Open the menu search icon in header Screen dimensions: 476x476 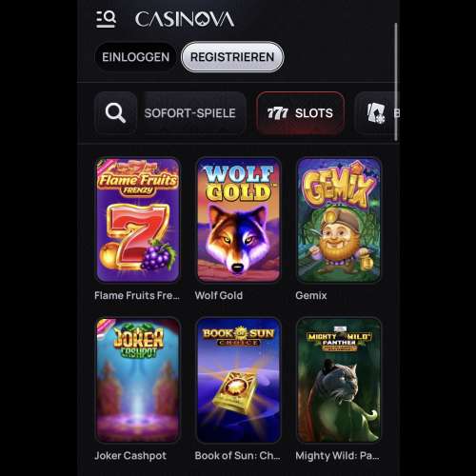pos(106,19)
